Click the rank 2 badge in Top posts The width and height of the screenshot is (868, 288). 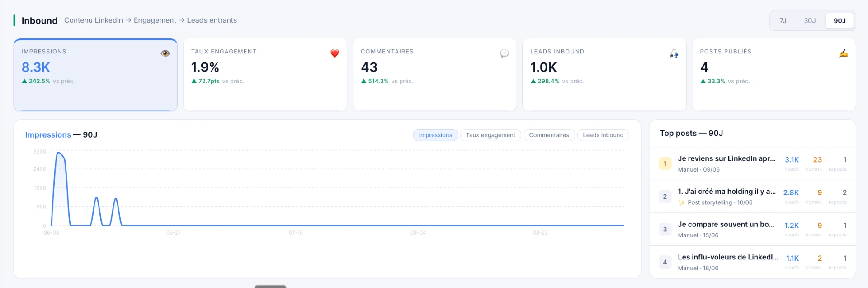point(665,197)
